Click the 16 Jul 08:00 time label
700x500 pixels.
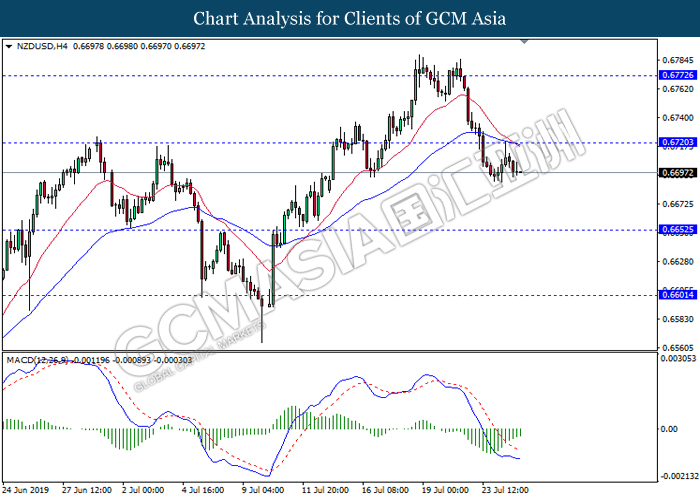385,490
